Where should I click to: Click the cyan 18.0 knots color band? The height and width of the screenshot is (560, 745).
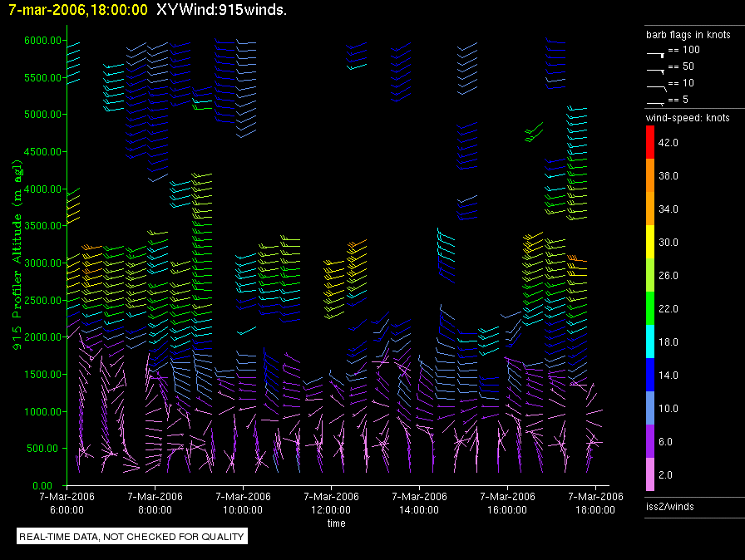[651, 342]
